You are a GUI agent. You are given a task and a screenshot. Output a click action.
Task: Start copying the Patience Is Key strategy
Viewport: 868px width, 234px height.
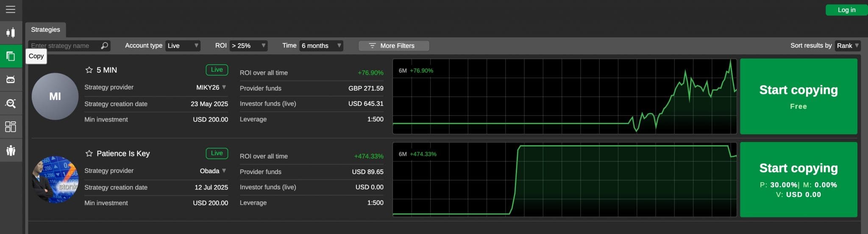[798, 180]
